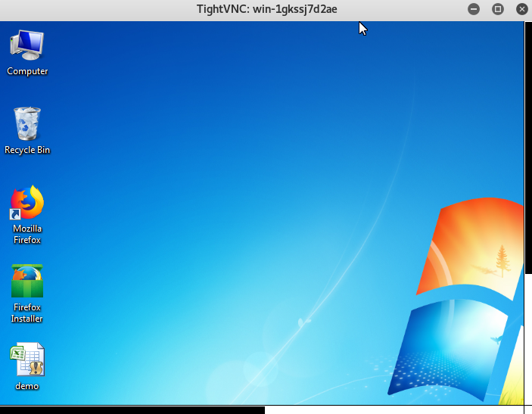Screen dimensions: 532x414
Task: Click the "Mozilla Firefox" label text
Action: coord(27,234)
